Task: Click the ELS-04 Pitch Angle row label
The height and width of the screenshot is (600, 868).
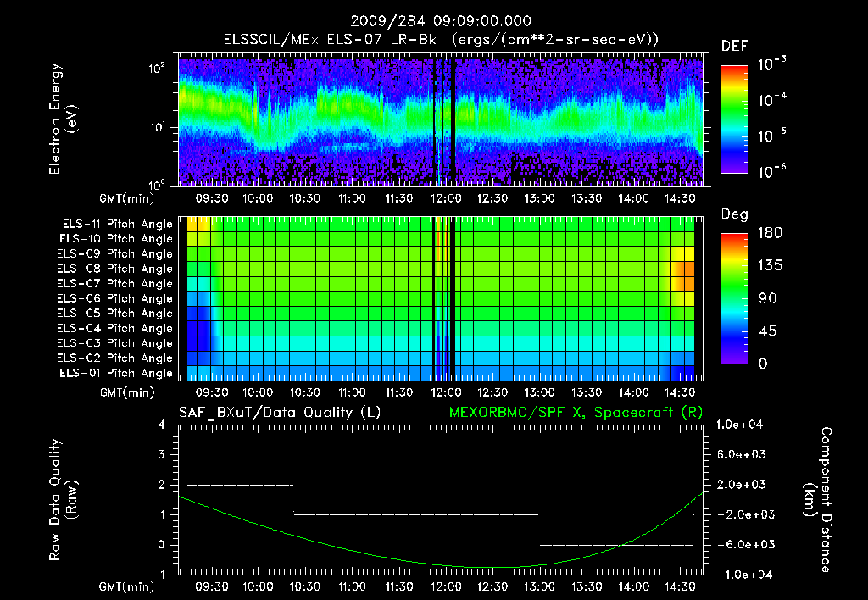Action: click(x=114, y=328)
